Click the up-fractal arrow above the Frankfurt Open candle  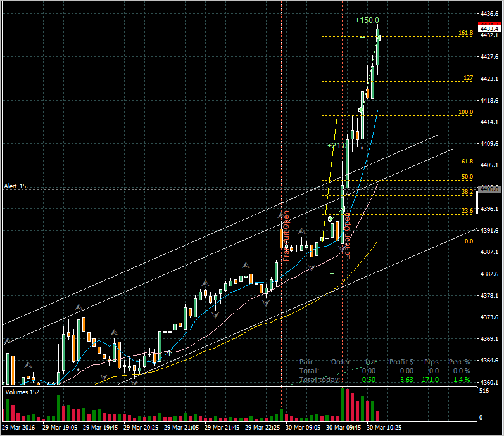click(x=282, y=216)
